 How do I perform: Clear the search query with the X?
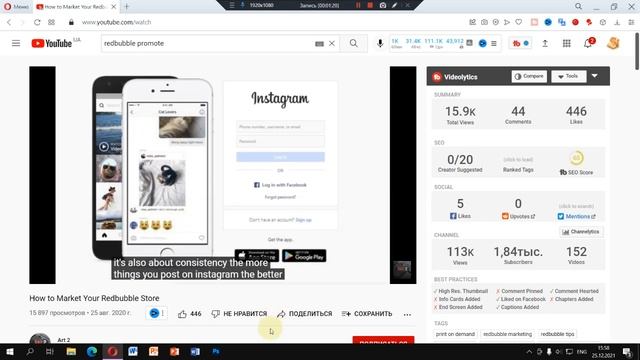332,43
